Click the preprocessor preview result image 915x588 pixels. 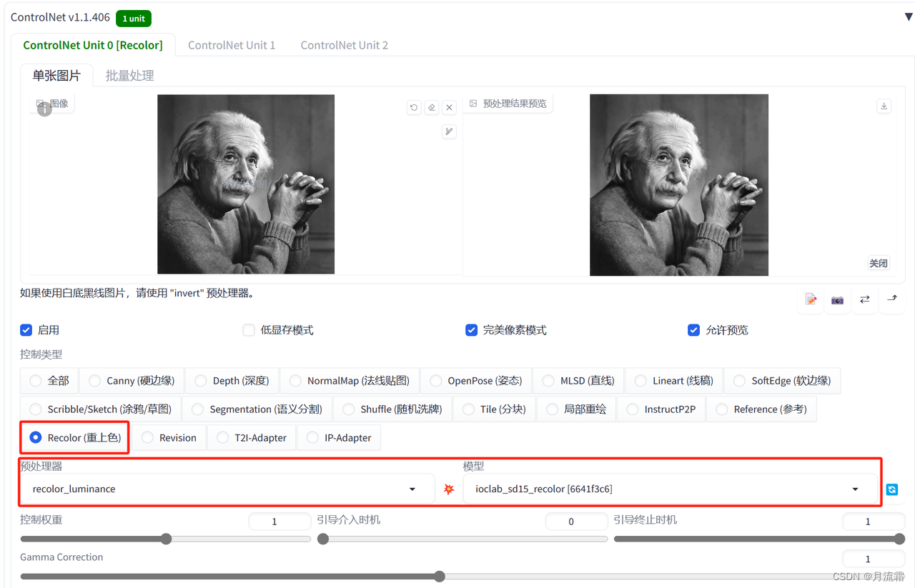pyautogui.click(x=679, y=185)
